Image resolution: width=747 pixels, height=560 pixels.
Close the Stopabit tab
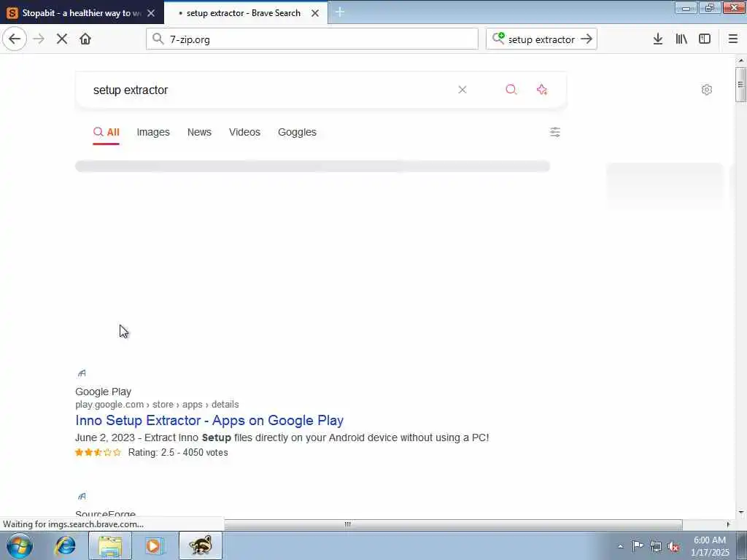click(x=151, y=13)
